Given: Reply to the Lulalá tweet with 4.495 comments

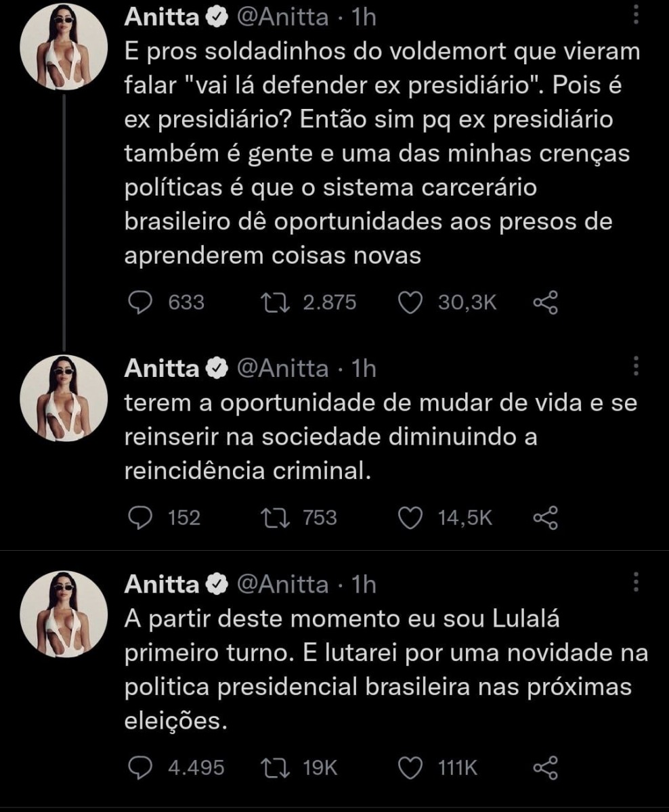Looking at the screenshot, I should click(x=141, y=767).
